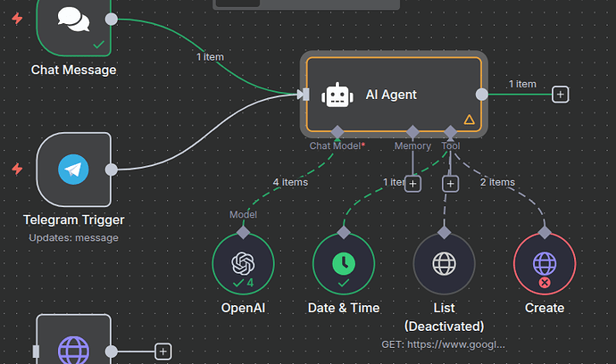Image resolution: width=616 pixels, height=364 pixels.
Task: Open the Date & Time tool node
Action: [x=344, y=263]
